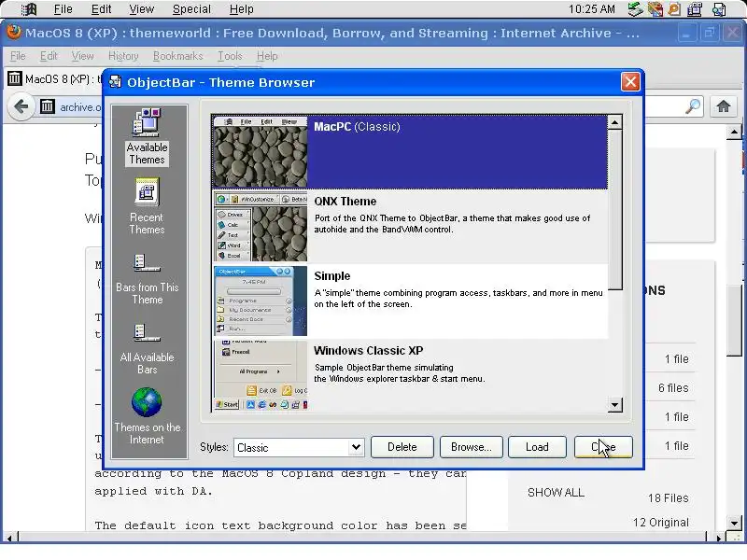The image size is (747, 560).
Task: Open the browser's Help menu
Action: pyautogui.click(x=267, y=56)
